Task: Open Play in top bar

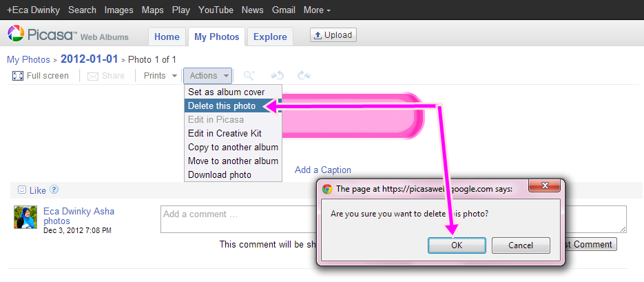Action: point(180,10)
